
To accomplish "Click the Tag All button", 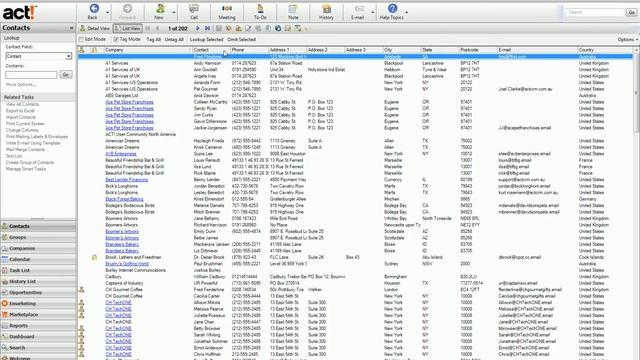I will pos(153,40).
